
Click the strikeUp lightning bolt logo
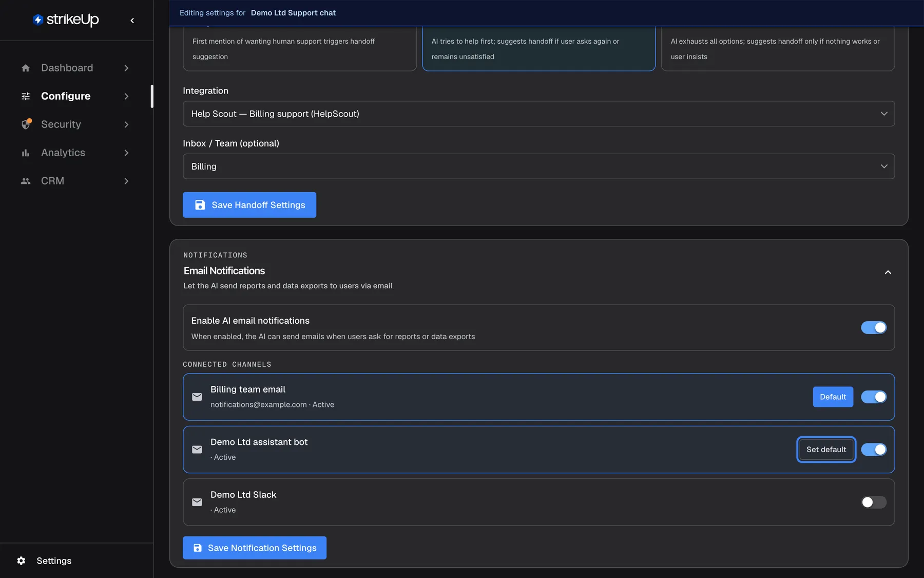click(37, 20)
